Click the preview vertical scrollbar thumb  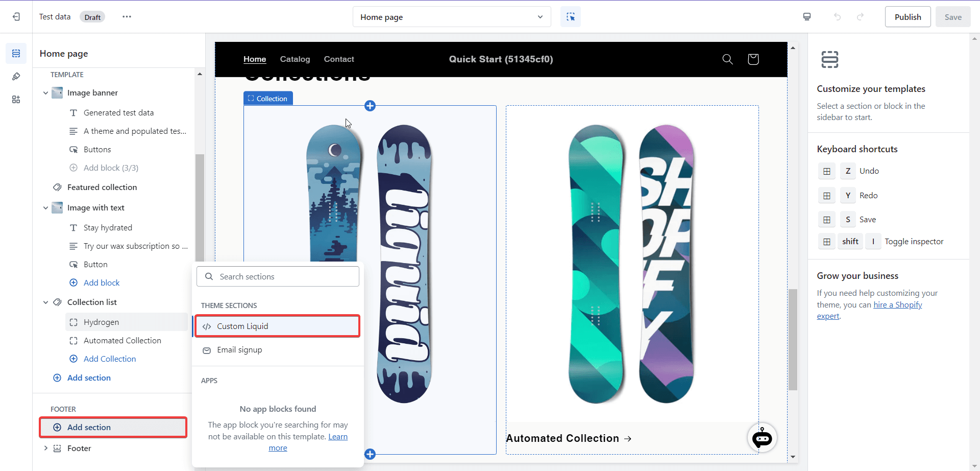793,339
